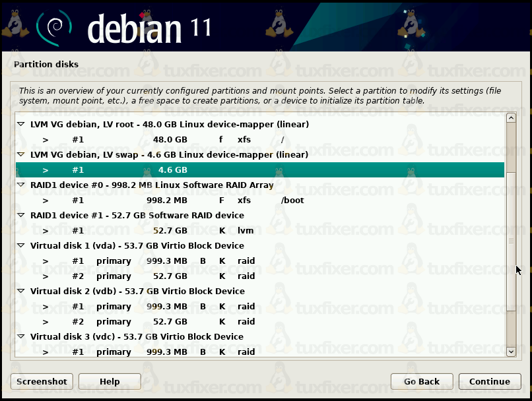Take a Screenshot using the button

coord(42,381)
